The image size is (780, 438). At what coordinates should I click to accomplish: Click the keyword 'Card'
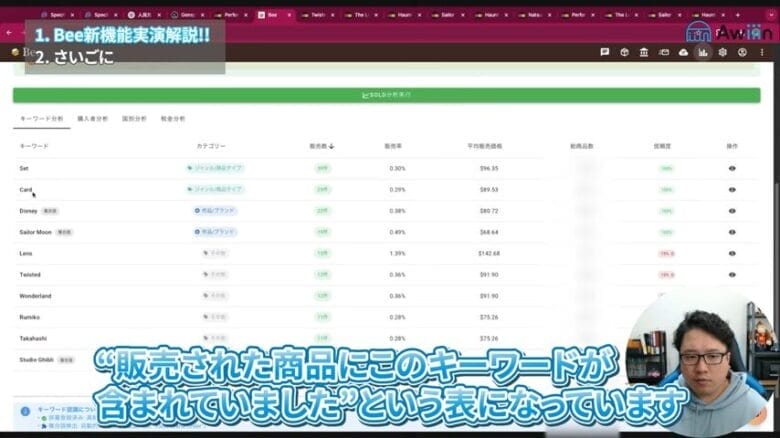pos(26,190)
